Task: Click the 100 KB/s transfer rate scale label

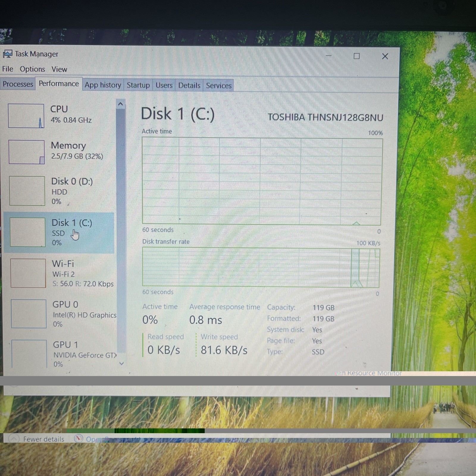Action: pos(368,243)
